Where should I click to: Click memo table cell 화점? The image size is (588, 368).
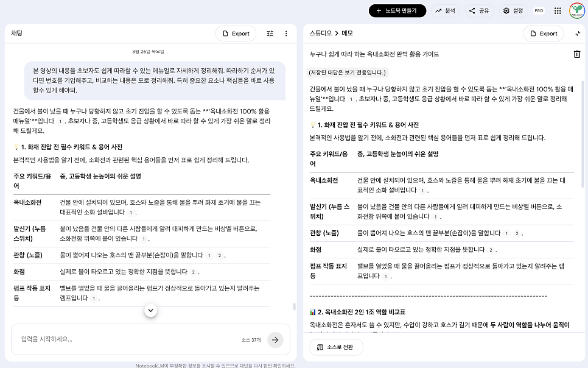(x=315, y=250)
